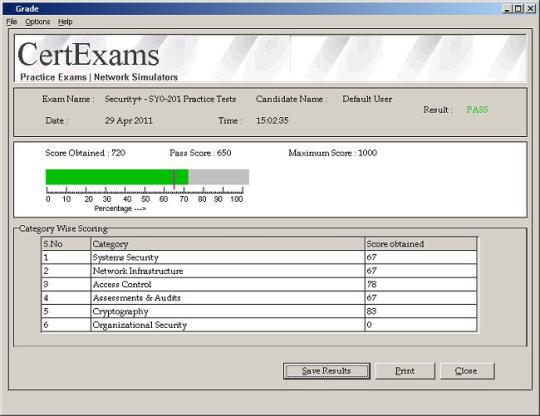Click the candidate name Default User
The image size is (540, 416).
coord(367,99)
